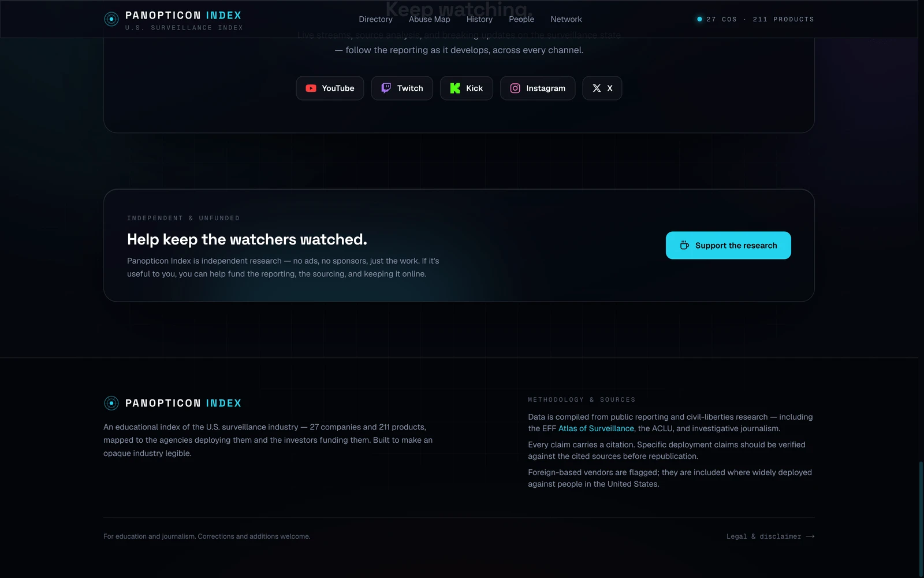Click the Panopticon Index header logo icon
The image size is (924, 578).
111,19
